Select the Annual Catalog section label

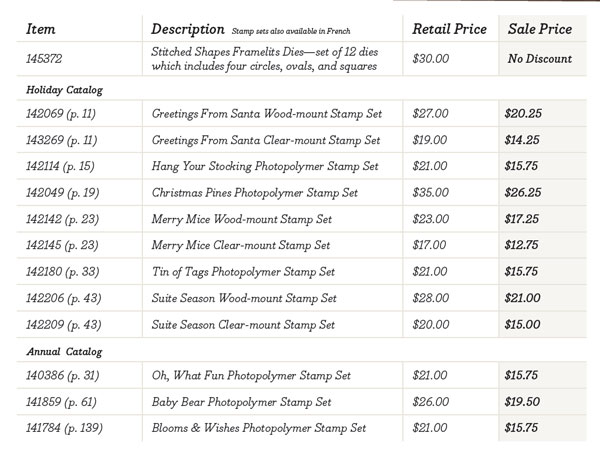pyautogui.click(x=62, y=351)
